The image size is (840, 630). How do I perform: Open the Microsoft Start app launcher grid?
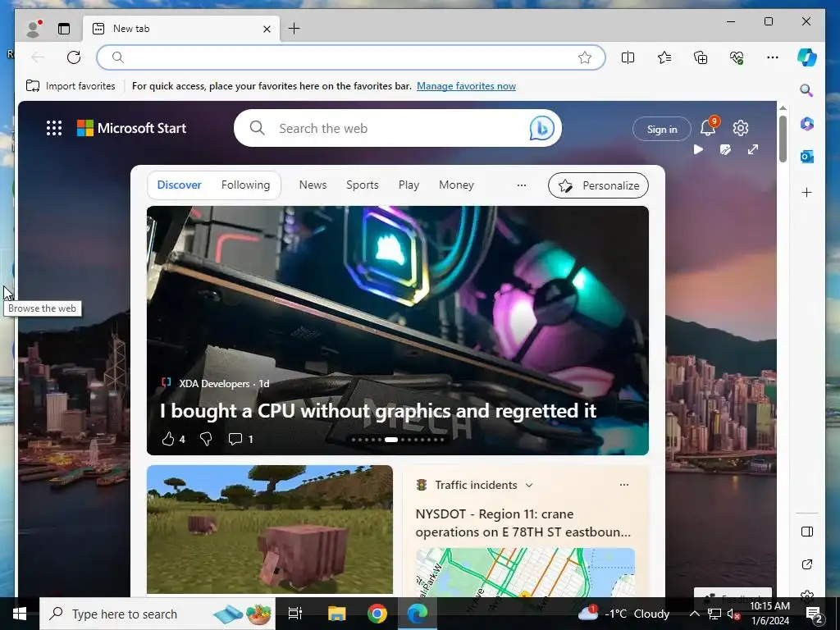click(x=54, y=128)
